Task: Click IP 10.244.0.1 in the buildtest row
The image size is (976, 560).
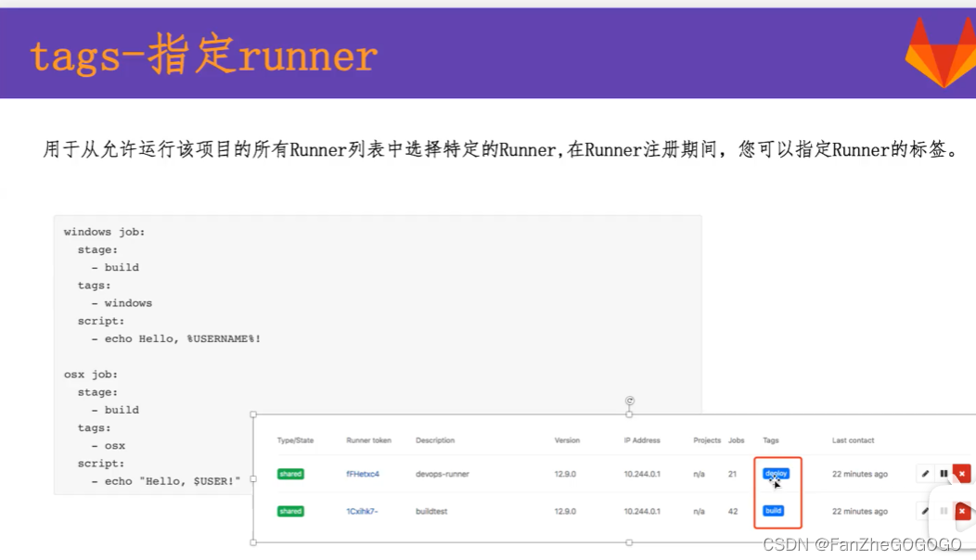Action: pyautogui.click(x=642, y=512)
